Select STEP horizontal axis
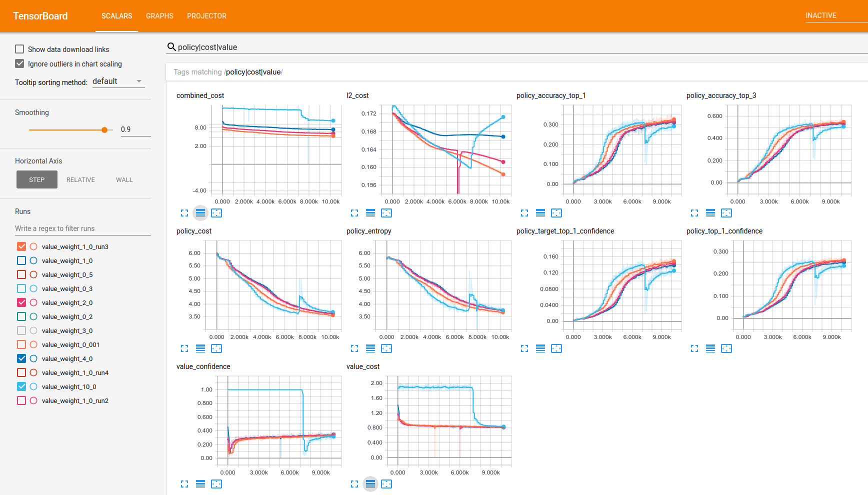Screen dimensions: 868x495 tap(37, 179)
